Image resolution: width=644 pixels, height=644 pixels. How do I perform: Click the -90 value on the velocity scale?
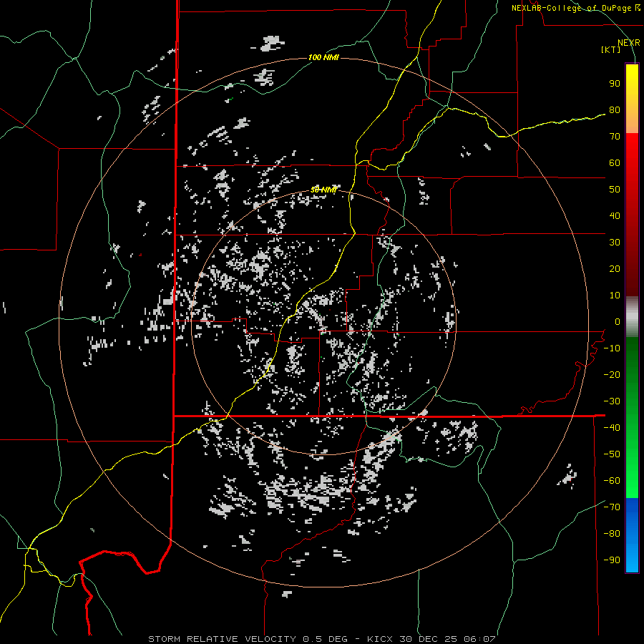(612, 560)
